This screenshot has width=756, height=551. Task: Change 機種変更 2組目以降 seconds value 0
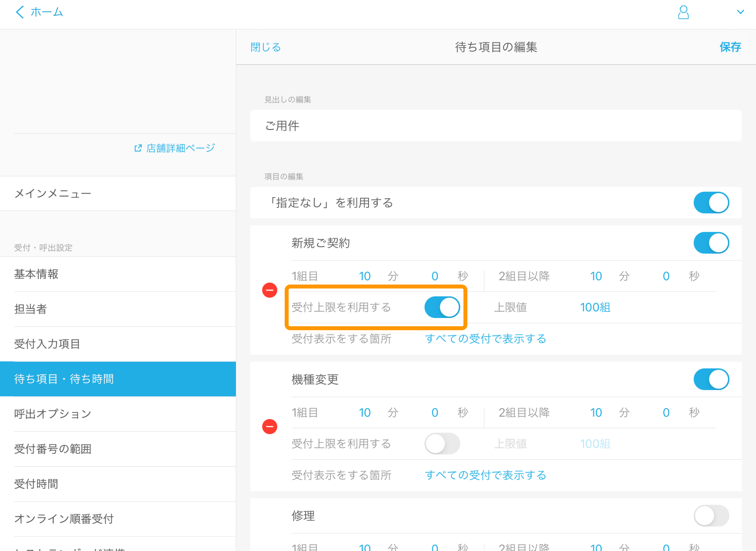point(666,413)
